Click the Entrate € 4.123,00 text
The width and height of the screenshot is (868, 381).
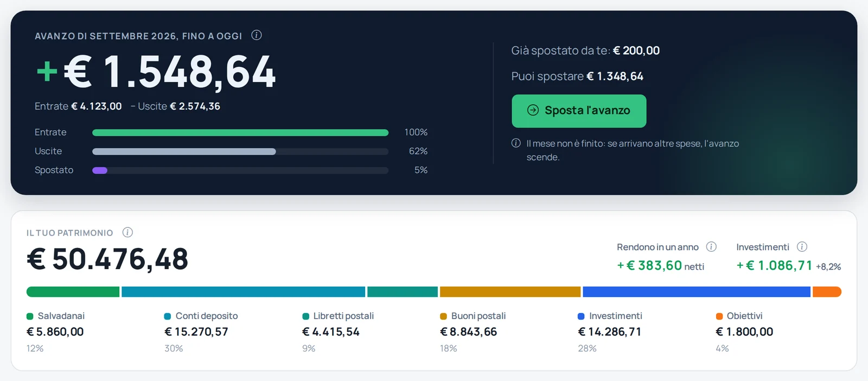(78, 106)
